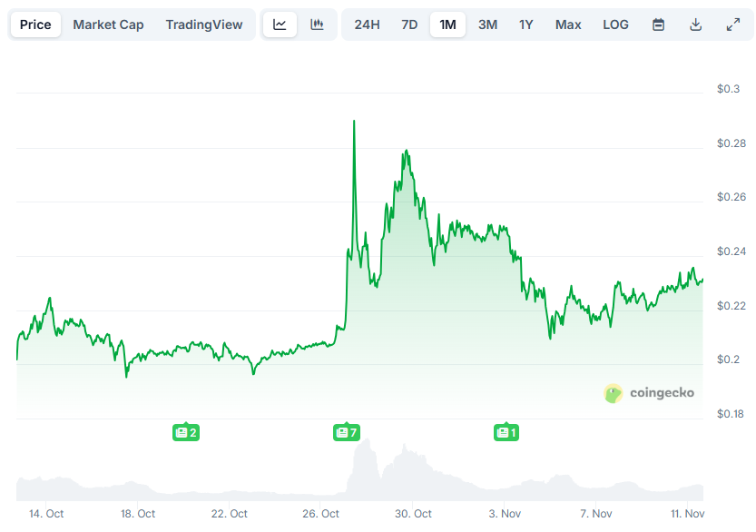
Task: Select the 3M timeframe tab
Action: (x=487, y=25)
